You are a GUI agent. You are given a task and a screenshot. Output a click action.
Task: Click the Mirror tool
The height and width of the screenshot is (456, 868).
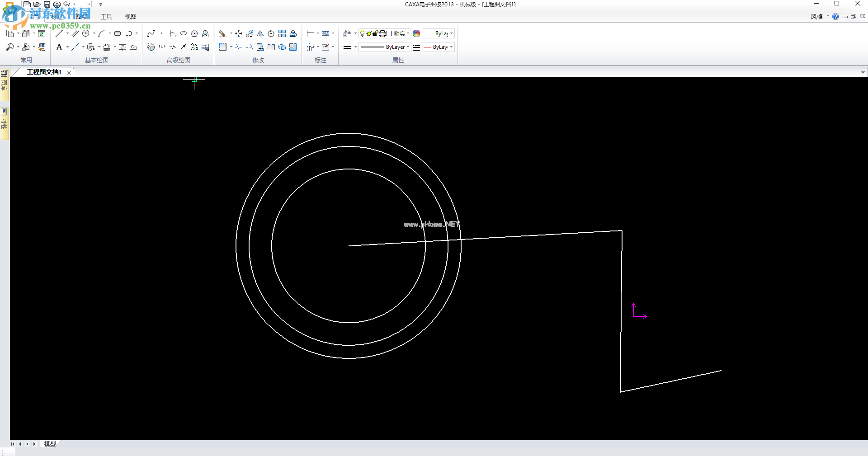coord(260,33)
